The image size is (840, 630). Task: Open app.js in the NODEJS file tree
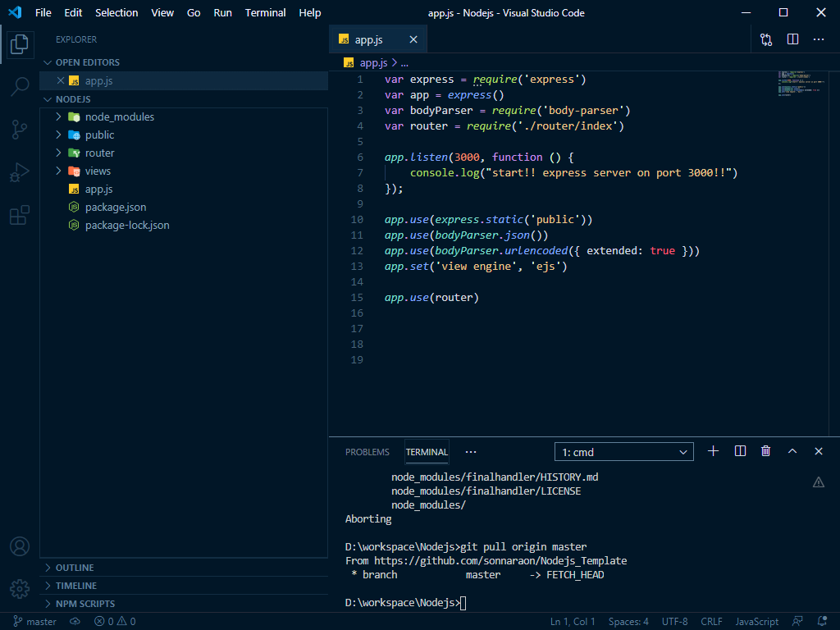185,189
